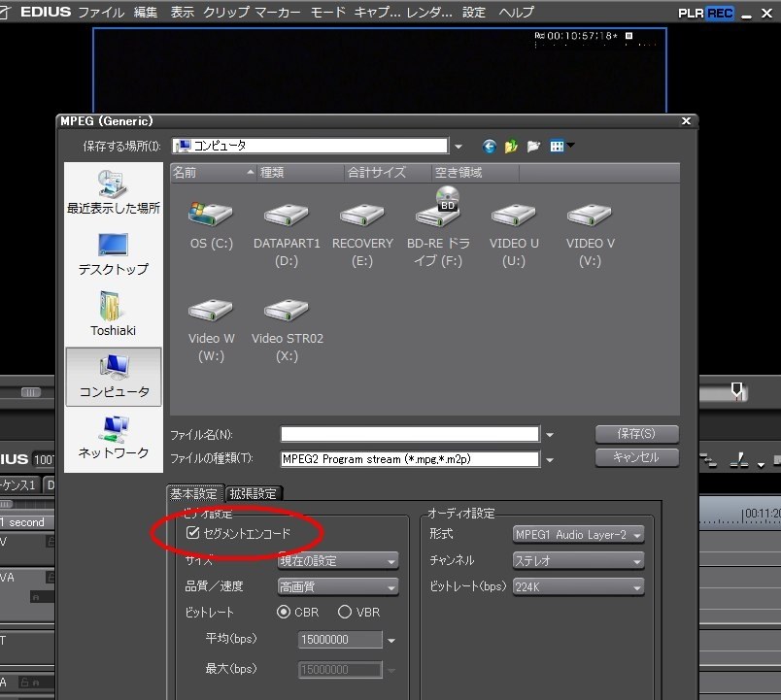The image size is (781, 700).
Task: Click the Save (保存) button
Action: [636, 434]
